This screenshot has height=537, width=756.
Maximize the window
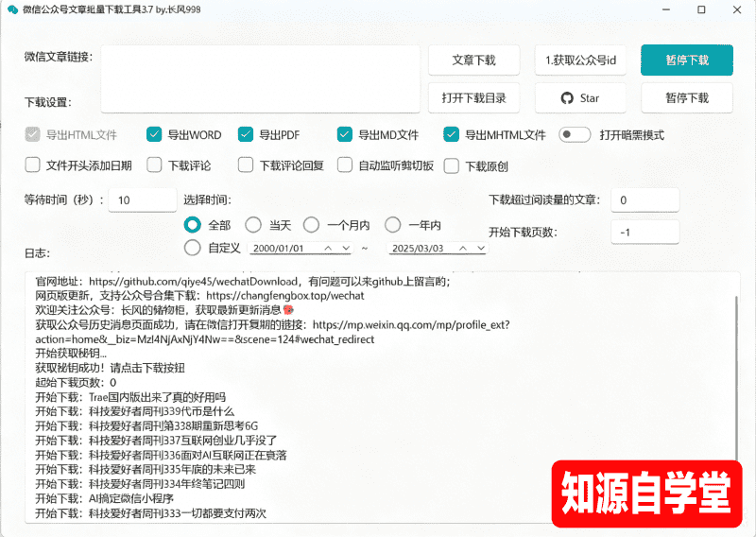(701, 9)
